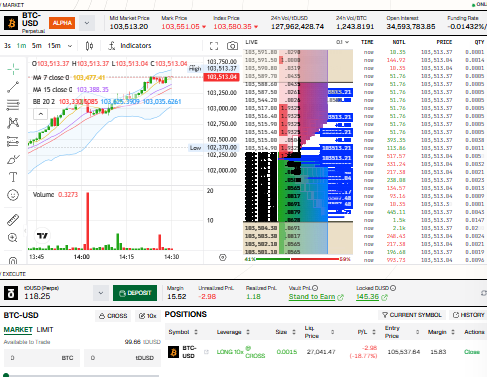Open chart settings gear by the time axis
The width and height of the screenshot is (487, 377).
[223, 257]
